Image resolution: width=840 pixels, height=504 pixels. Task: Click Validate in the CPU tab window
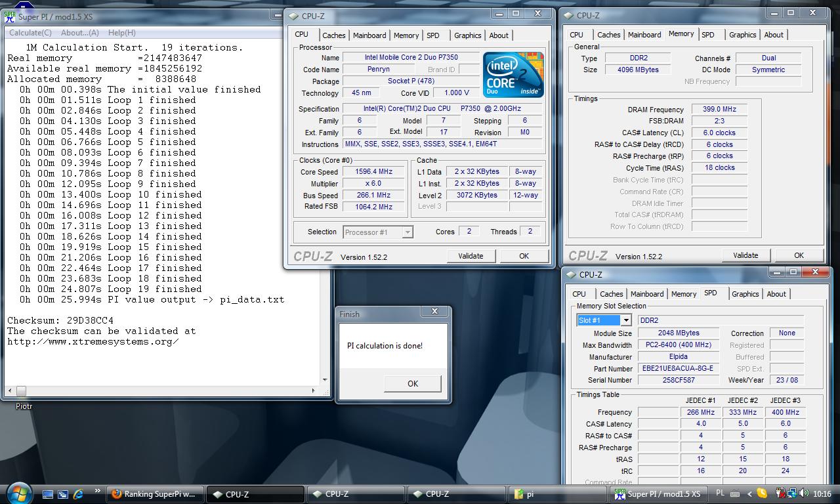471,256
